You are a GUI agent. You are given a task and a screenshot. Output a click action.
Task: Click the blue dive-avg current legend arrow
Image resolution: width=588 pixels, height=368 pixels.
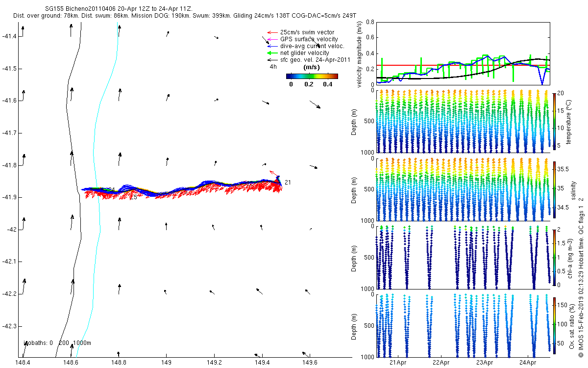pyautogui.click(x=272, y=46)
